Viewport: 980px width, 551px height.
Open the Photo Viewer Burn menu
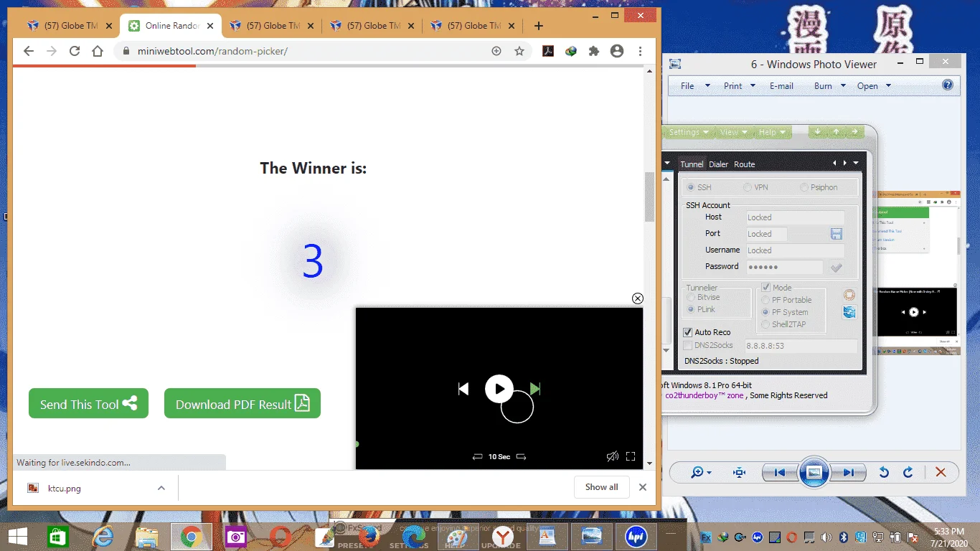pyautogui.click(x=829, y=85)
